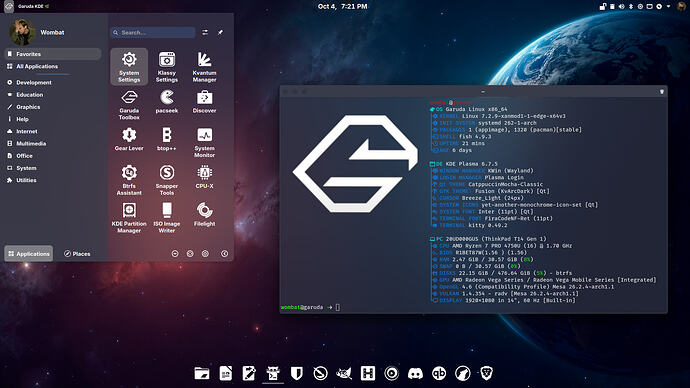690x388 pixels.
Task: Open the lock icon in system tray
Action: pos(603,7)
